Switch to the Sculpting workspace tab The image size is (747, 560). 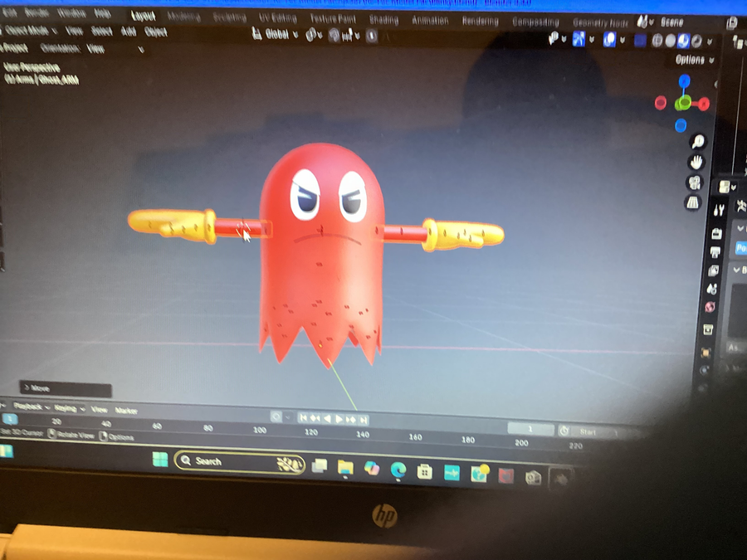click(x=230, y=17)
